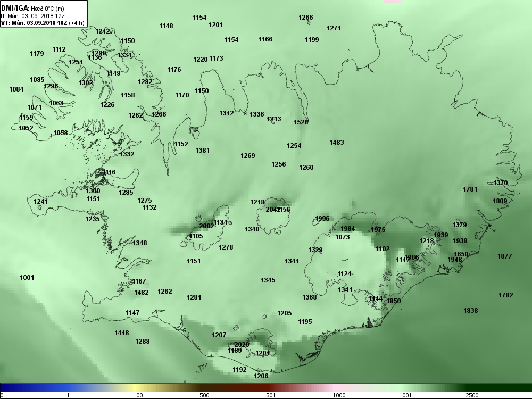This screenshot has height=399, width=532.
Task: Click the map value '1348'
Action: tap(140, 243)
